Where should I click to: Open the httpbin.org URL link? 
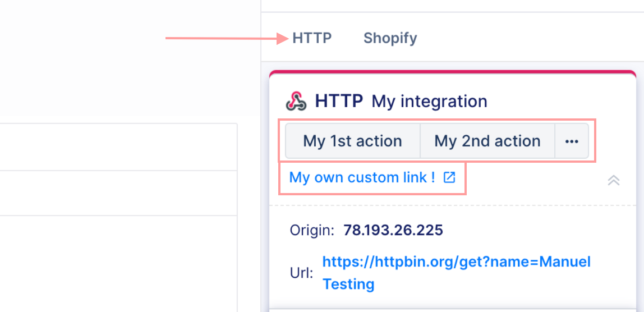(x=456, y=273)
